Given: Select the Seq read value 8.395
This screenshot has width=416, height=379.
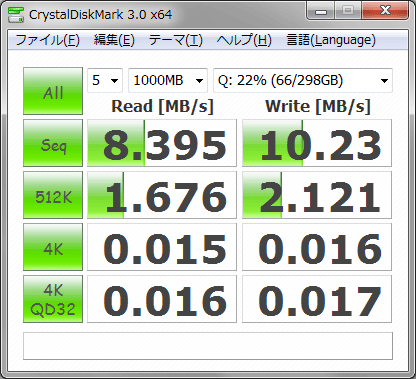Looking at the screenshot, I should coord(162,143).
